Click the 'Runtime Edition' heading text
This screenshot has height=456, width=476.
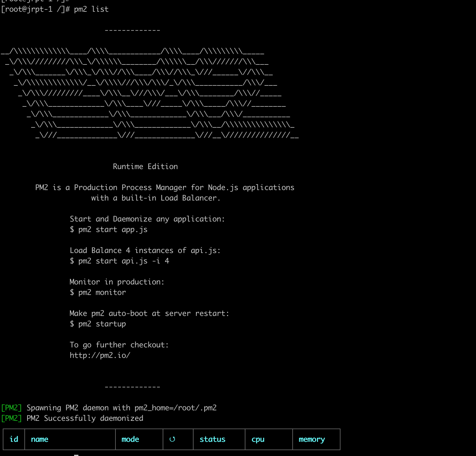pos(145,167)
